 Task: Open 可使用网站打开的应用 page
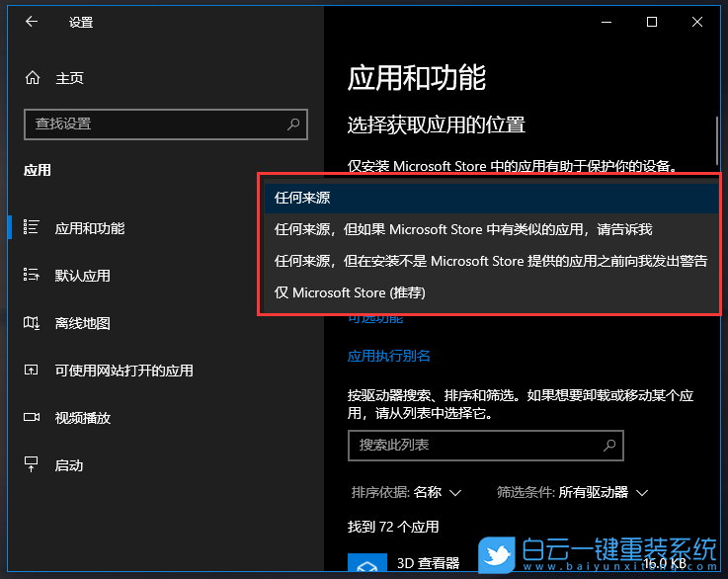click(123, 371)
